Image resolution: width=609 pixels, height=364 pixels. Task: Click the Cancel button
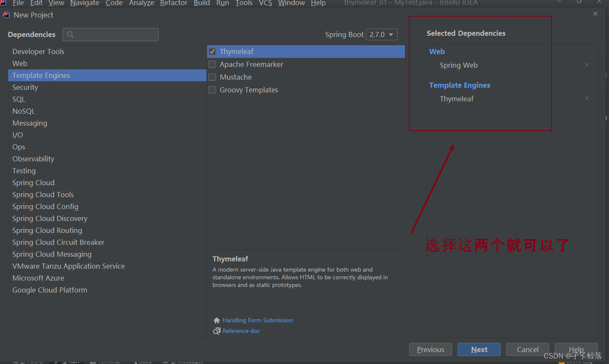[528, 350]
